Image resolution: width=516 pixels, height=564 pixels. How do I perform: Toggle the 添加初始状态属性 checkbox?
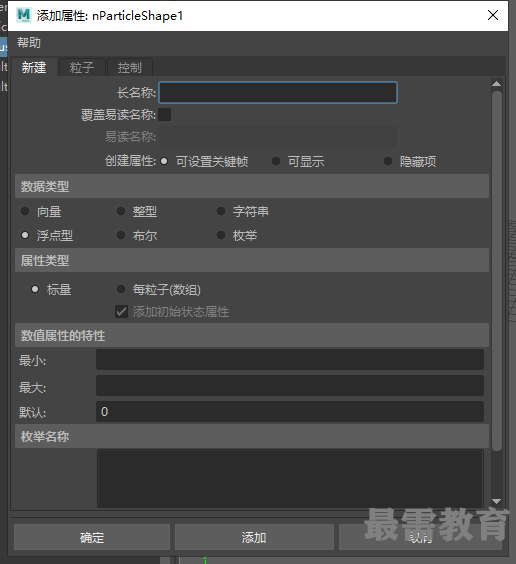(x=122, y=311)
